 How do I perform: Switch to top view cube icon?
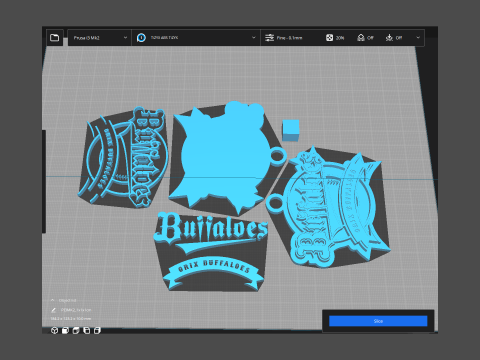tap(76, 330)
